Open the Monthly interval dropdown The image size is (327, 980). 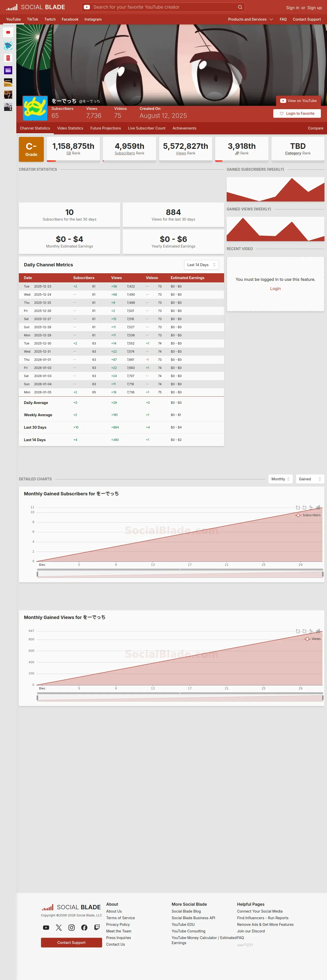(x=281, y=479)
